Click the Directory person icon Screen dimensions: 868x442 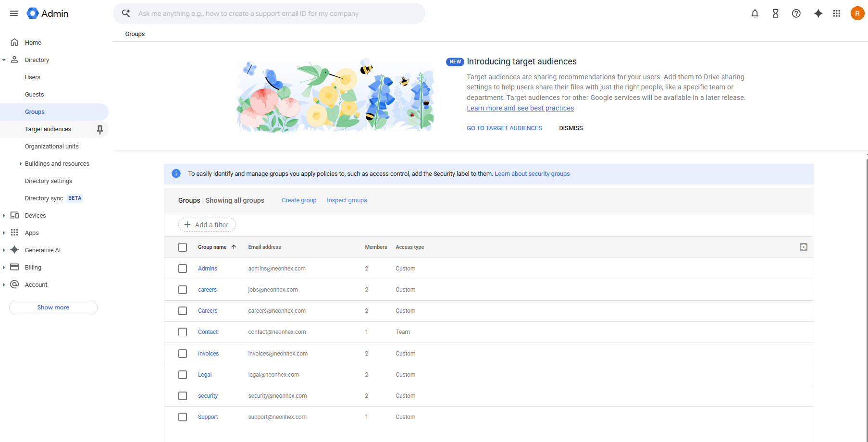point(14,60)
